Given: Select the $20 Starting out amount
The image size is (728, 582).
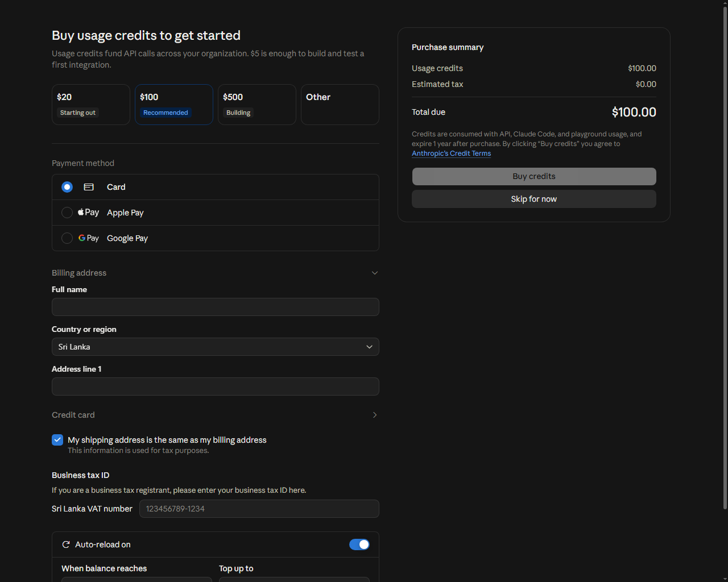Looking at the screenshot, I should 91,105.
